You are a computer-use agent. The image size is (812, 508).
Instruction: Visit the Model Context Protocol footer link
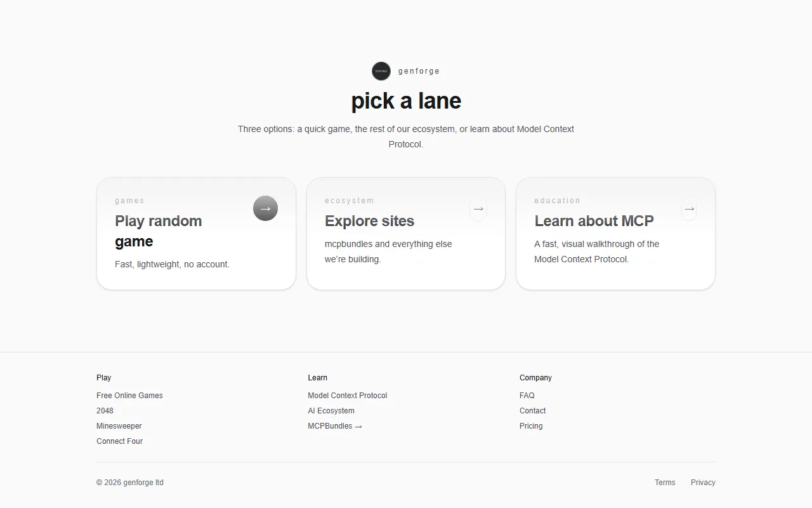click(x=347, y=396)
